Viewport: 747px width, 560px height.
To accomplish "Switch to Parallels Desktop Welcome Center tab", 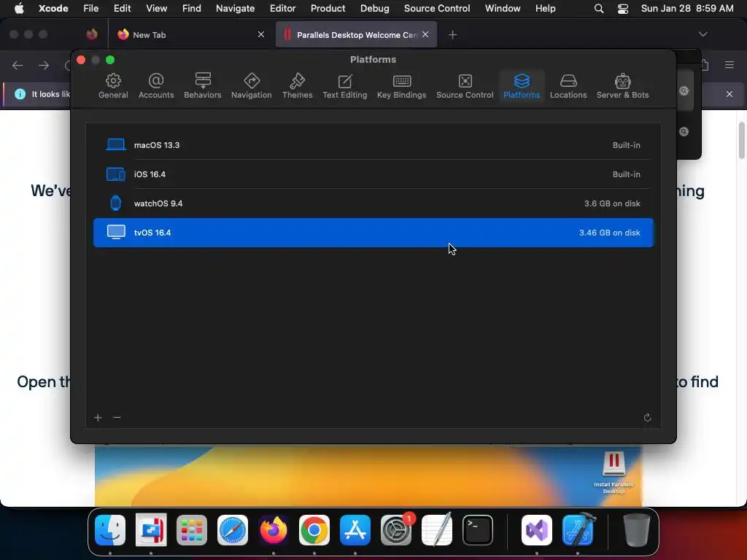I will [x=356, y=35].
